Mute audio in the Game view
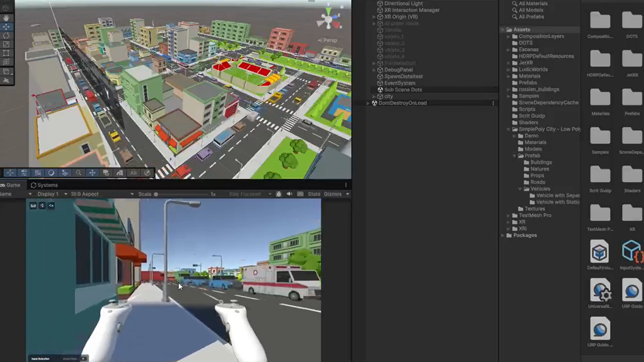 pos(290,194)
